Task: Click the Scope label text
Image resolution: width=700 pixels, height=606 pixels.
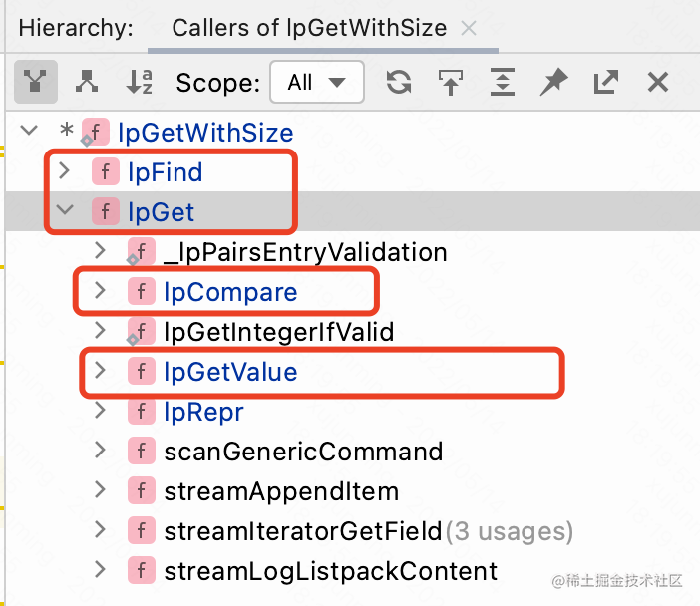Action: tap(217, 83)
